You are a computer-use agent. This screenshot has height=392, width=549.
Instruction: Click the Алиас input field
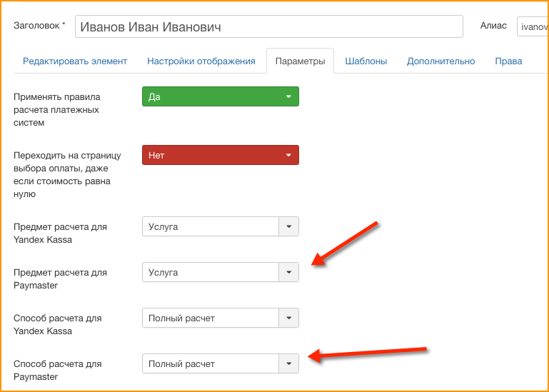point(533,26)
